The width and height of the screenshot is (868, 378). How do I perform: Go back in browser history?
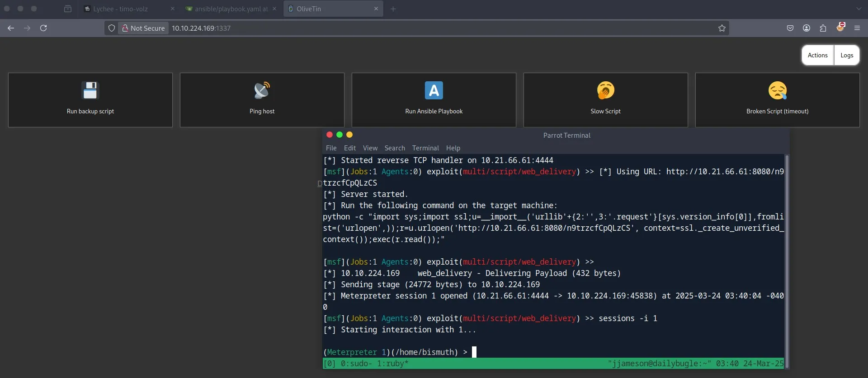(11, 28)
